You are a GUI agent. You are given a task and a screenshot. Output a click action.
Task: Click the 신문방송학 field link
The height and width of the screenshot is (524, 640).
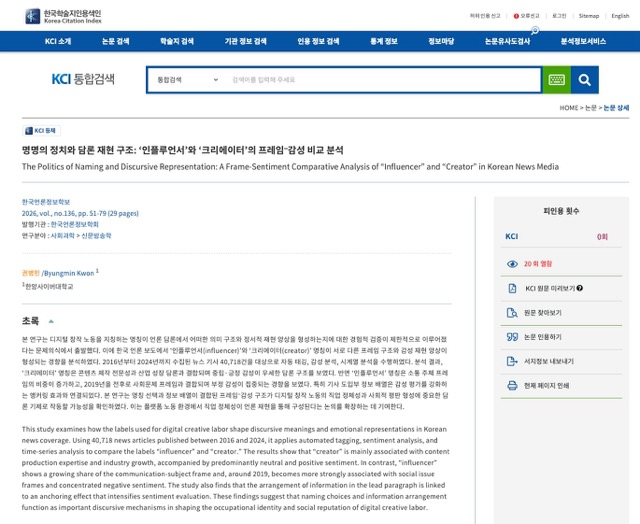point(96,236)
